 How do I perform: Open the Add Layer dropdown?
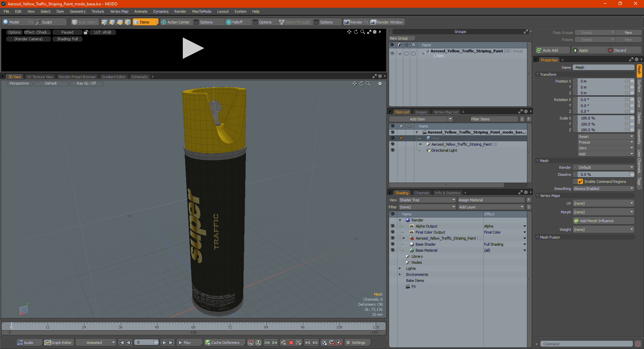491,207
